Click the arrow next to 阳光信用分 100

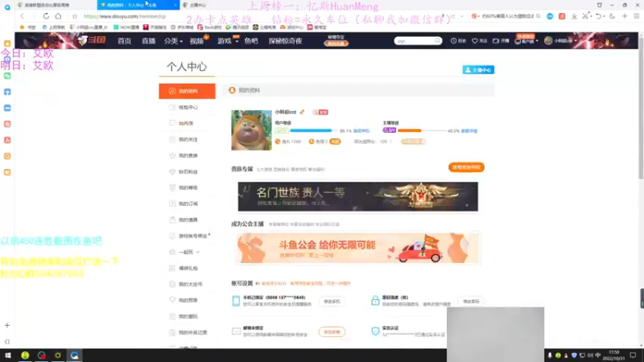click(390, 142)
